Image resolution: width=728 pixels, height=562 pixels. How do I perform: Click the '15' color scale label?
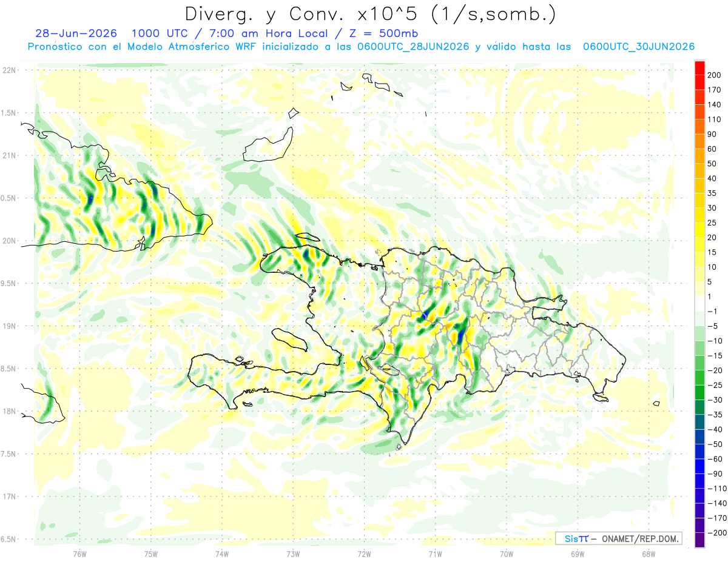[x=713, y=252]
